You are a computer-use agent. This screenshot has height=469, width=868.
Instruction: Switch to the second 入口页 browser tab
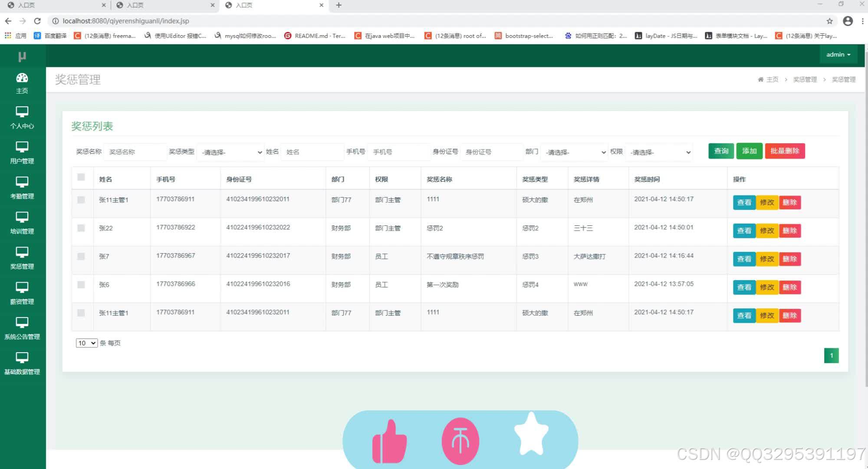tap(165, 5)
